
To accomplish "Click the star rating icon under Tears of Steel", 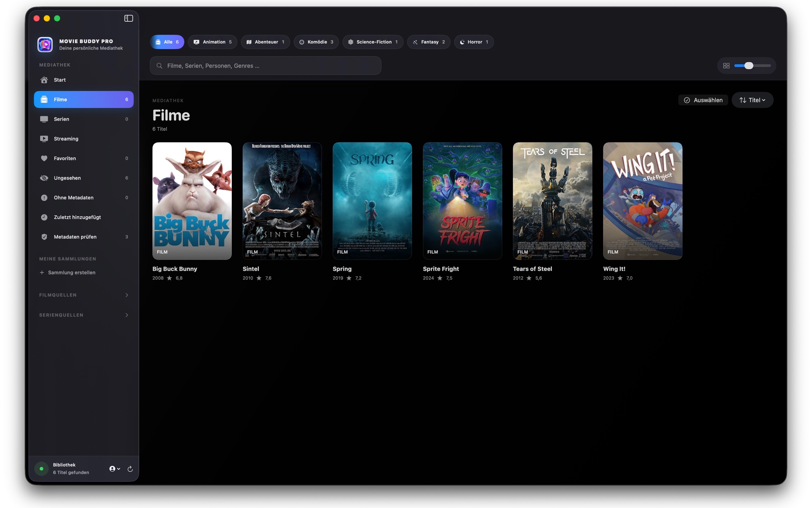I will tap(529, 278).
